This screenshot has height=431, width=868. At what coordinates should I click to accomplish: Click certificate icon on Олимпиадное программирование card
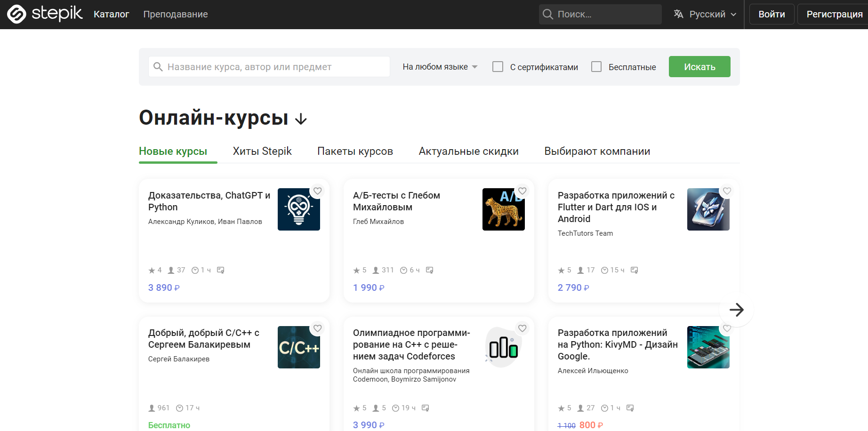tap(425, 408)
